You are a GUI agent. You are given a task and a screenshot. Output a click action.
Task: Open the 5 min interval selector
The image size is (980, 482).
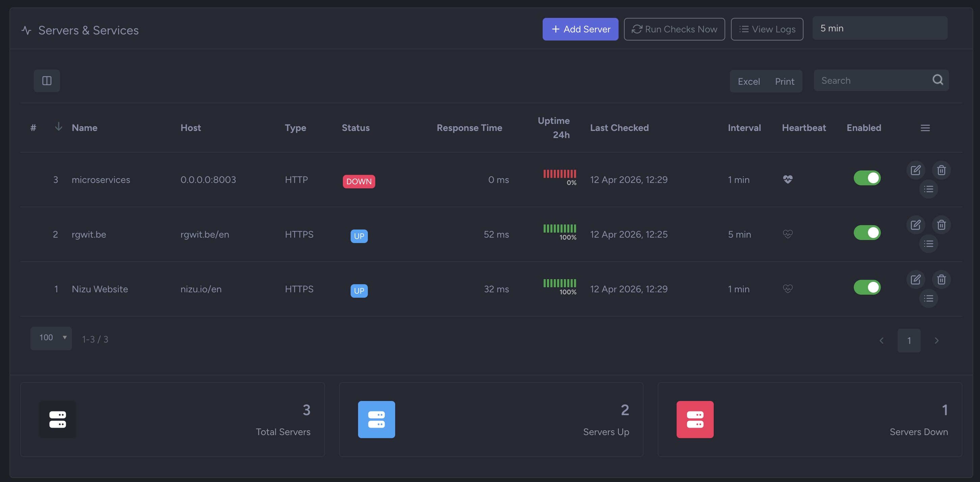pos(879,29)
